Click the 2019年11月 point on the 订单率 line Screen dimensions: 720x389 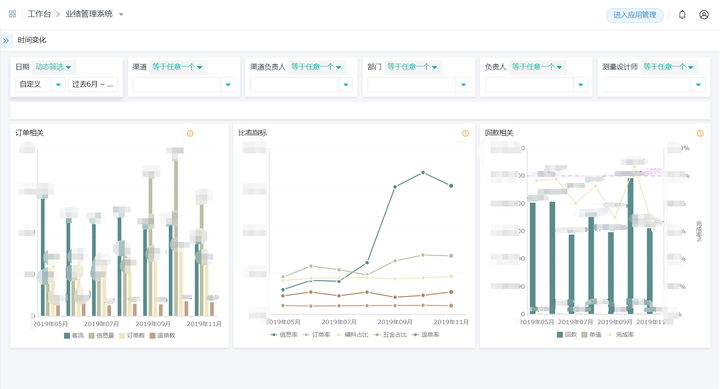[451, 256]
